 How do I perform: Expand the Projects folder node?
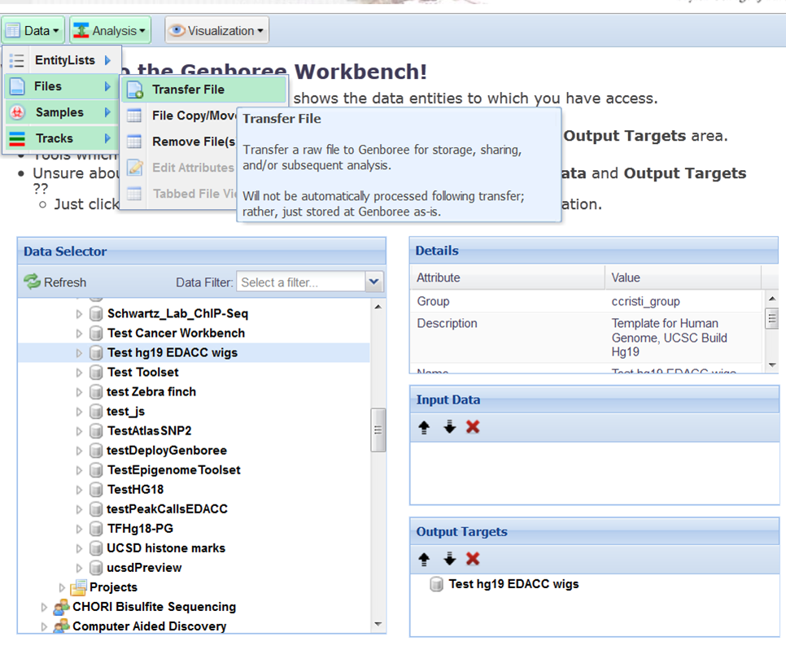coord(62,587)
